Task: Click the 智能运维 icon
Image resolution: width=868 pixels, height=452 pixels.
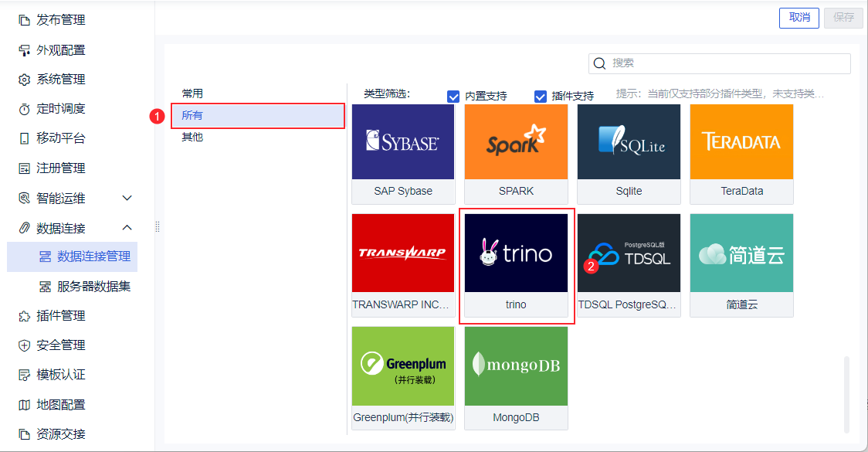Action: tap(24, 199)
